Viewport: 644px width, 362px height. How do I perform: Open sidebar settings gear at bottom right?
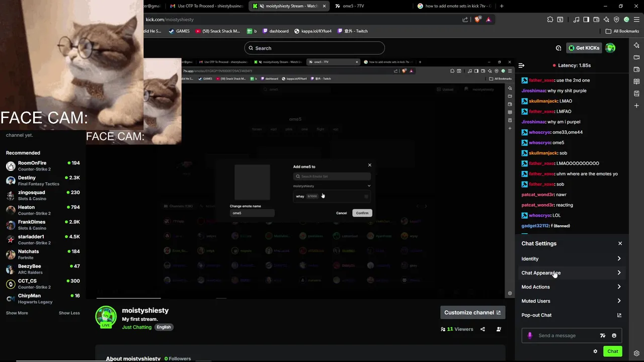pos(637,353)
